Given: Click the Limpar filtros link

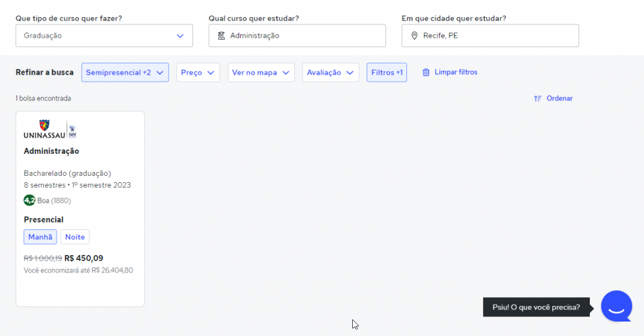Looking at the screenshot, I should pyautogui.click(x=456, y=72).
